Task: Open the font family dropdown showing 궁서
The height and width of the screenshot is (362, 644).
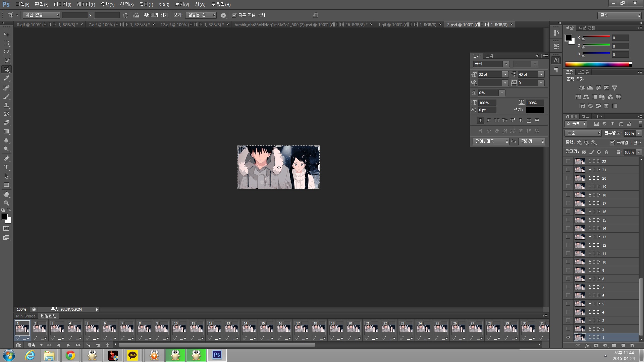Action: point(506,64)
